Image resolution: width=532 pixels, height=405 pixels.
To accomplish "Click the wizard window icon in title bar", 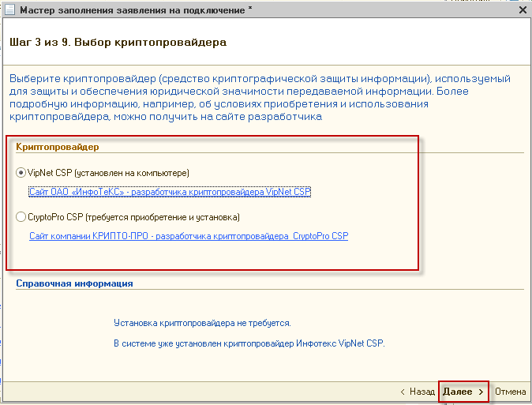I will tap(9, 11).
